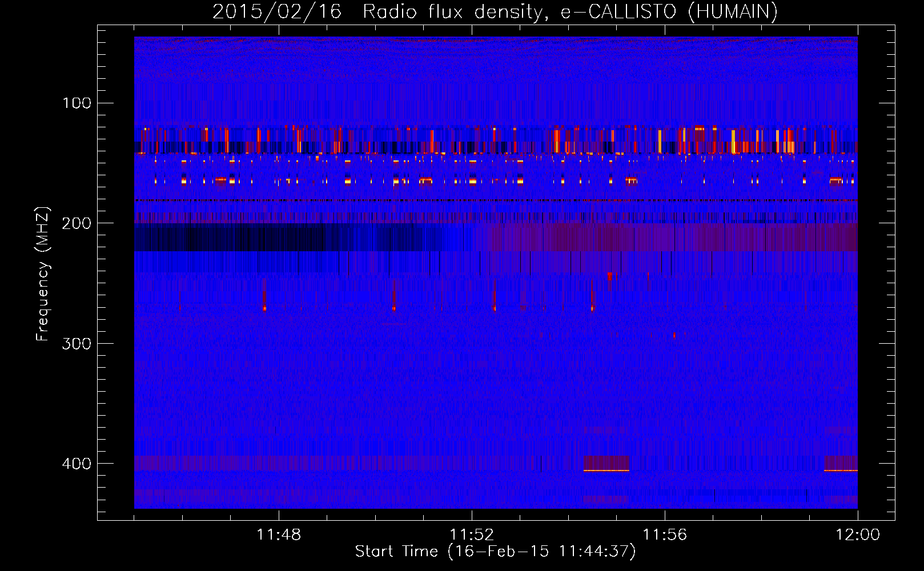Click the '200' frequency tick label
The width and height of the screenshot is (924, 571).
click(x=77, y=223)
